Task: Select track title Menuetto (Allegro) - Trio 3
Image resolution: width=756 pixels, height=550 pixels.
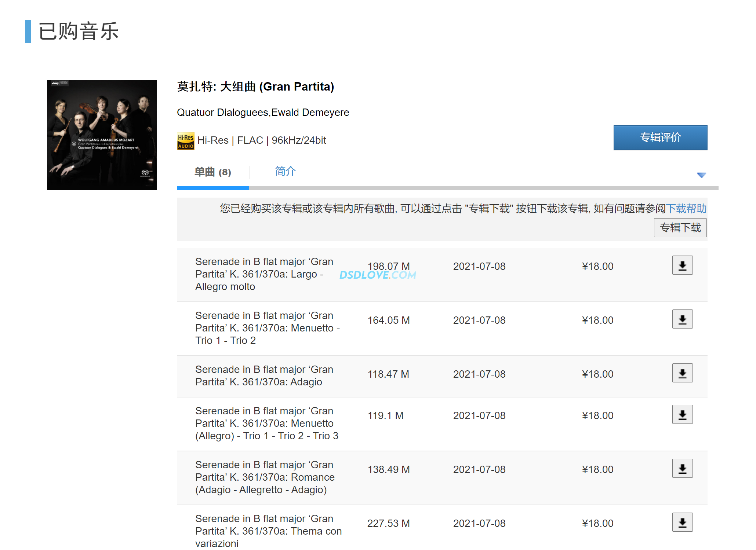Action: point(267,423)
